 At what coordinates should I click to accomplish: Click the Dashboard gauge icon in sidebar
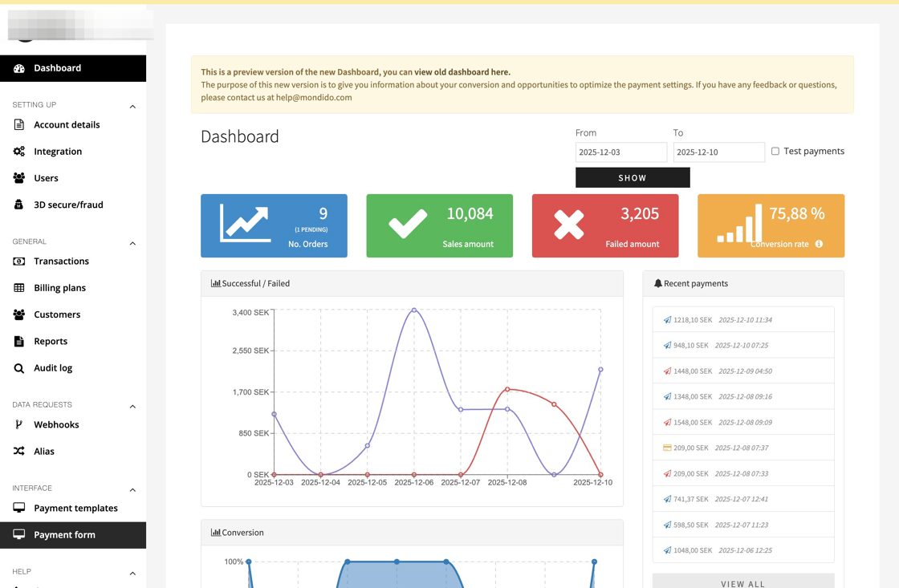click(19, 68)
